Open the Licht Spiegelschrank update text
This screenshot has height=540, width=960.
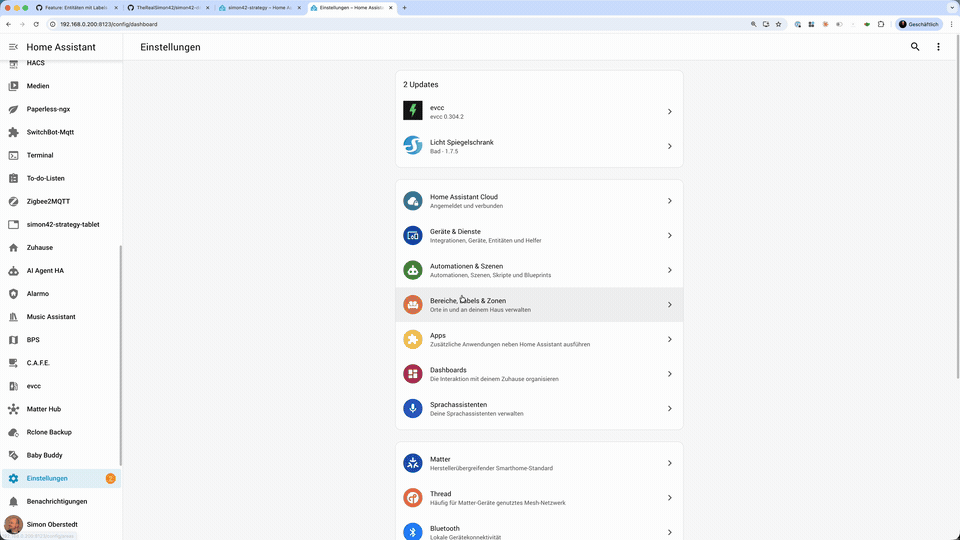pos(462,146)
